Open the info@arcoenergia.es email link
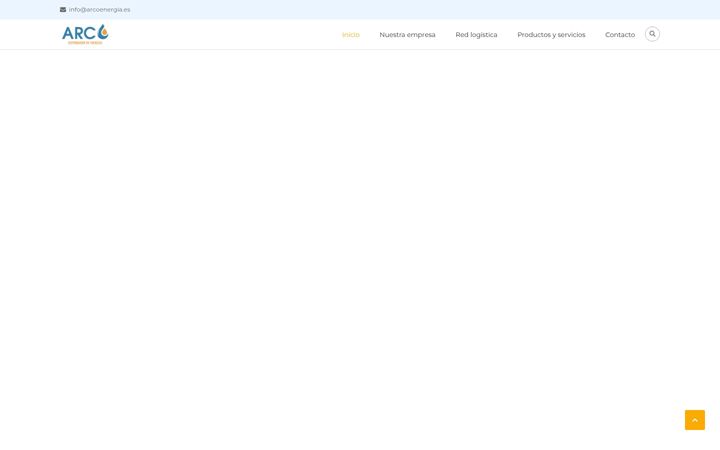 [99, 10]
